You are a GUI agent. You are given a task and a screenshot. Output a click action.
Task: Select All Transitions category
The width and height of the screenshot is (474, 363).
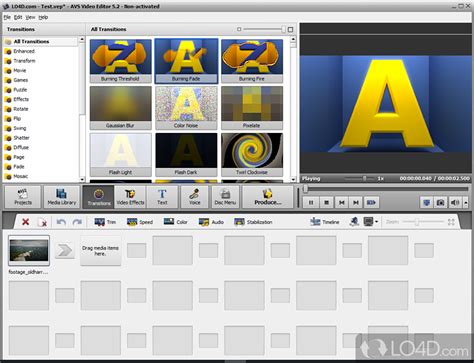click(41, 42)
